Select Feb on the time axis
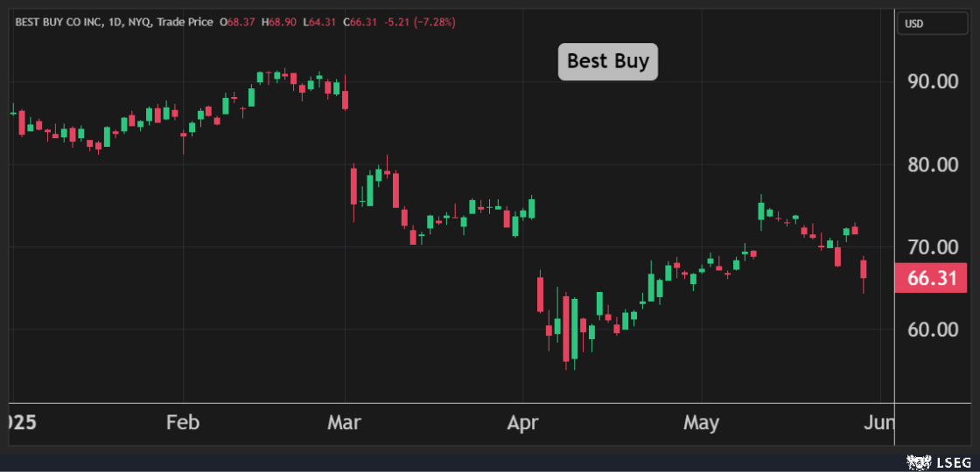 pos(183,423)
